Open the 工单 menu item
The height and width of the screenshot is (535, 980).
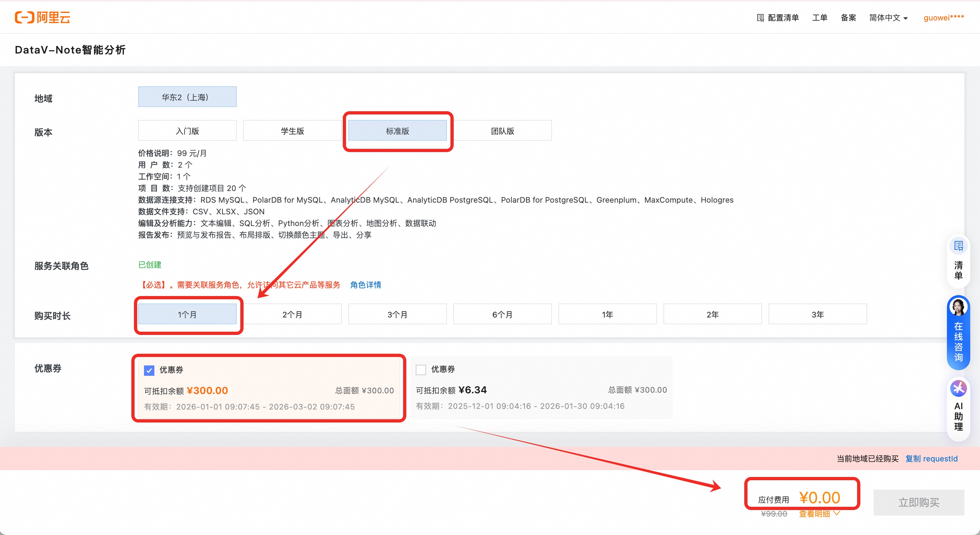(819, 18)
